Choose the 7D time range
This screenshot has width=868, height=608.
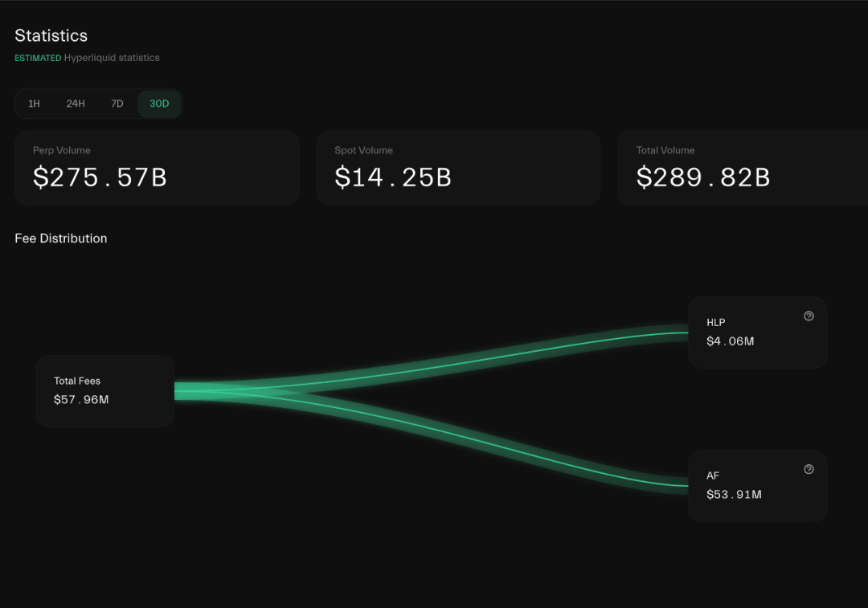117,104
